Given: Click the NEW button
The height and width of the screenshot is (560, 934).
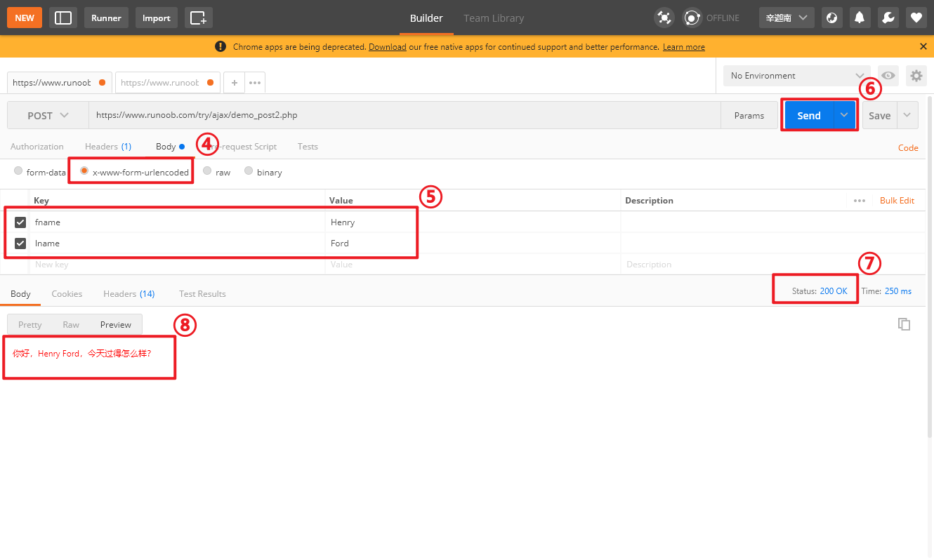Looking at the screenshot, I should (25, 18).
